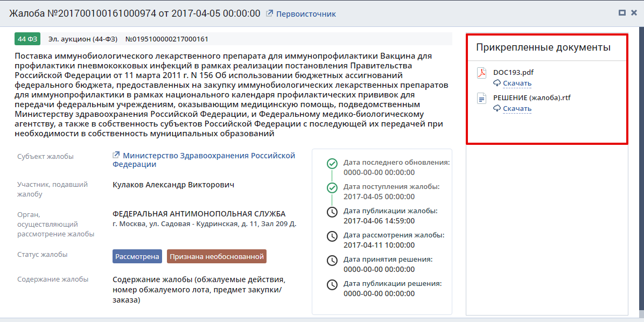Click the Содержание жалобы label
The width and height of the screenshot is (644, 322).
(x=53, y=279)
